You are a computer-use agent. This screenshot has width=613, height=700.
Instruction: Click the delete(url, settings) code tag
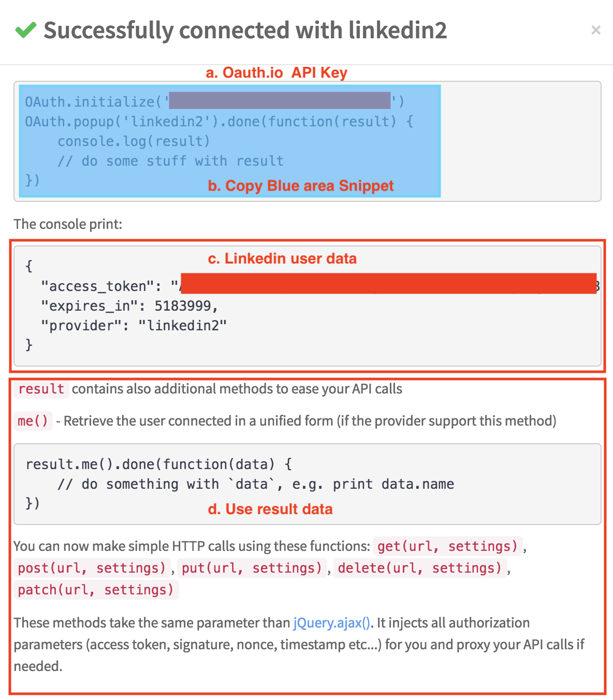click(x=420, y=568)
